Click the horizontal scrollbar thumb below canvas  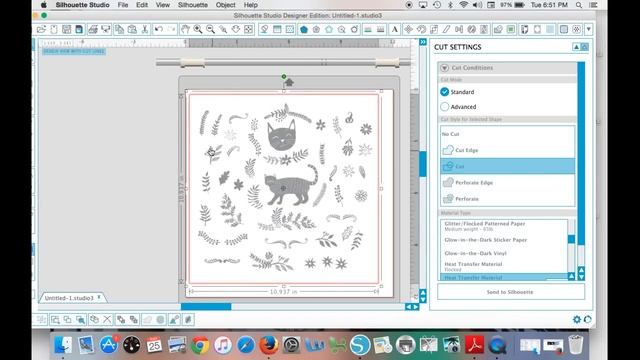(x=206, y=307)
